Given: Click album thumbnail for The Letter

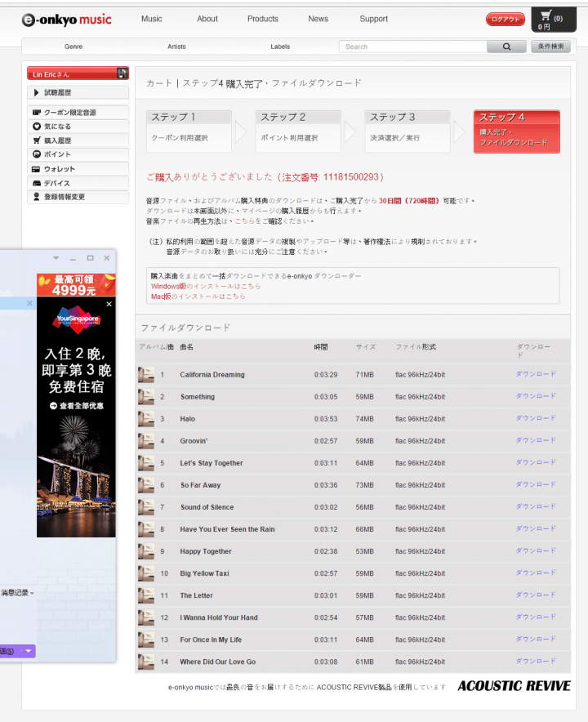Looking at the screenshot, I should pos(146,596).
